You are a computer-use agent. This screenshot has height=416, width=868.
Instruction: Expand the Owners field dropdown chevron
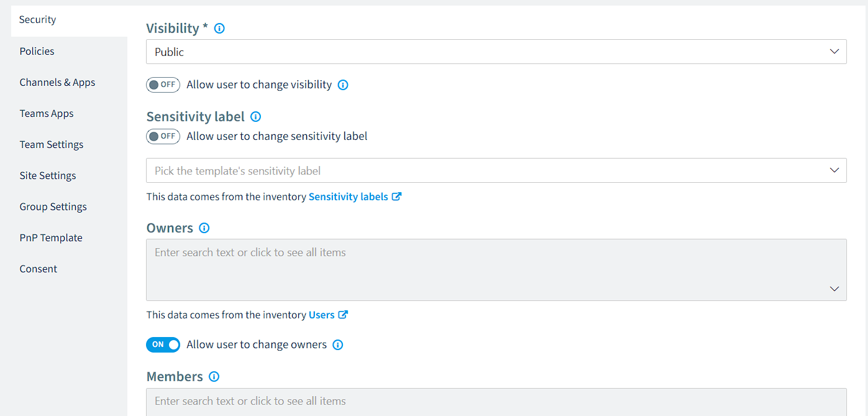(834, 289)
